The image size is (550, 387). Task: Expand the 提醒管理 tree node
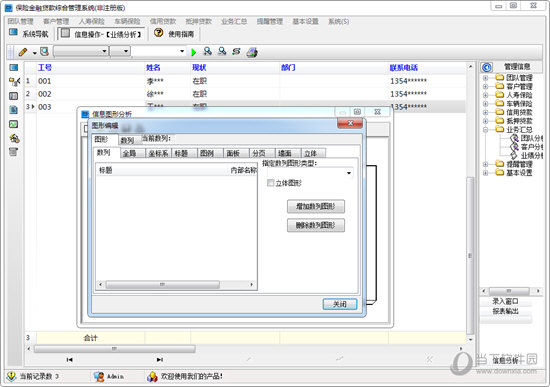click(485, 164)
